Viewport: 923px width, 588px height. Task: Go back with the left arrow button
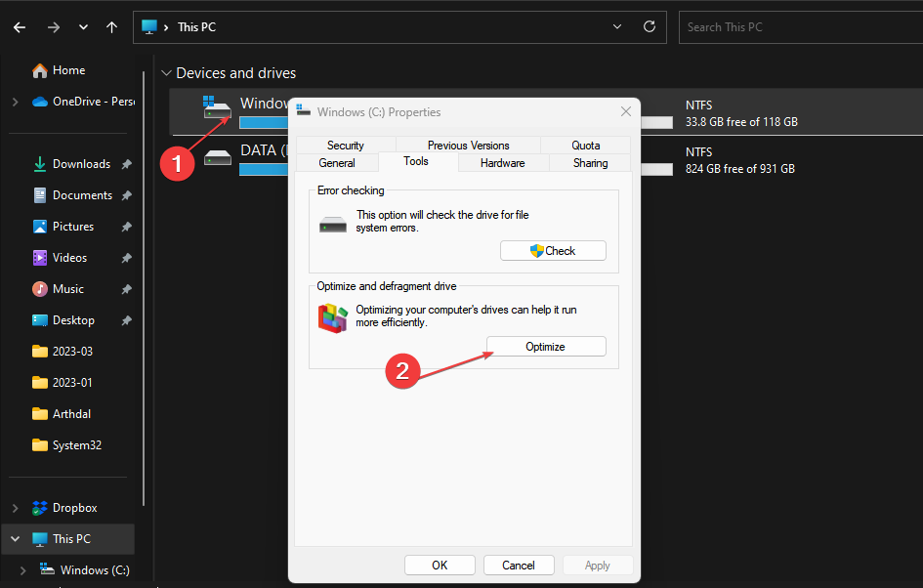(20, 27)
